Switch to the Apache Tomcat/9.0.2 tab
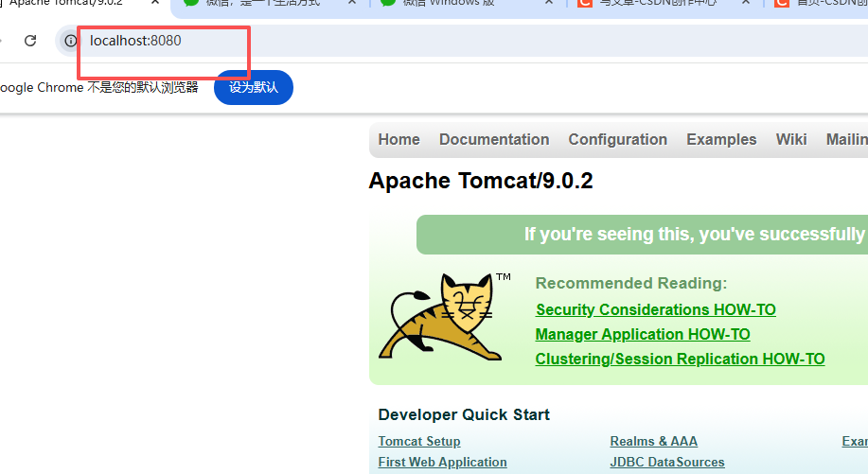 pos(66,3)
